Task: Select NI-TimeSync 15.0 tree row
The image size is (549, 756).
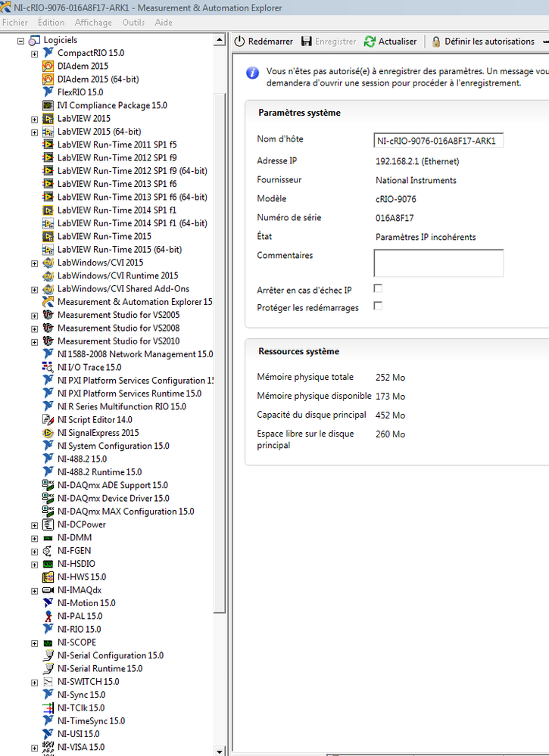Action: tap(84, 720)
